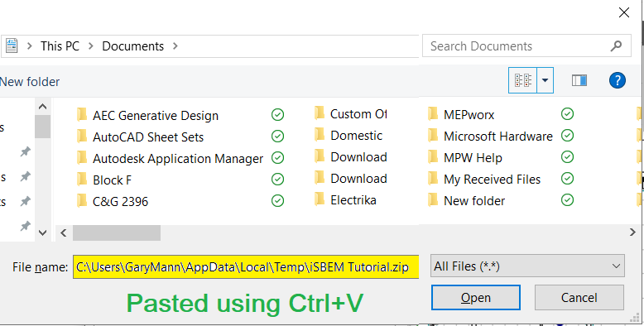Click sync status checkmark for MEPworx
This screenshot has width=644, height=326.
pos(567,113)
